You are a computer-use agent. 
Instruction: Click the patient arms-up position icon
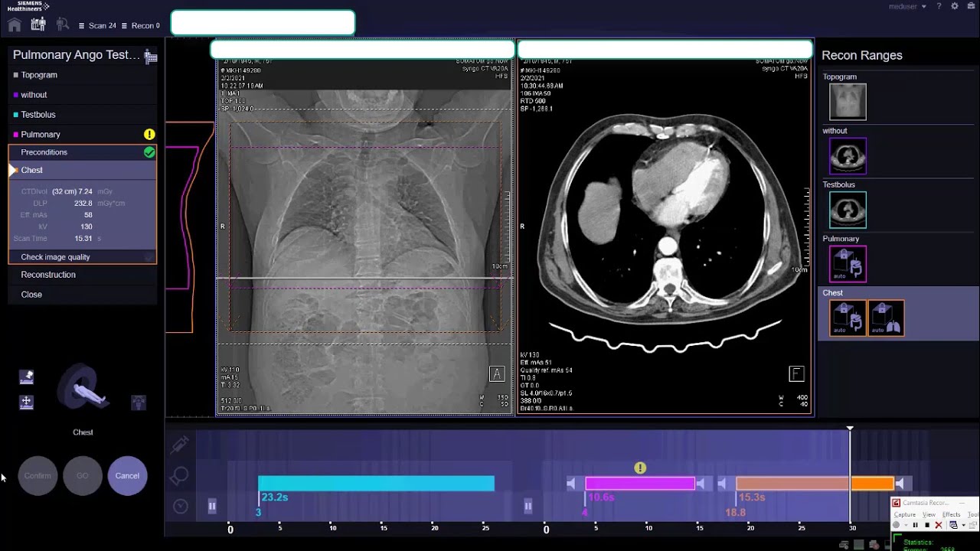139,402
